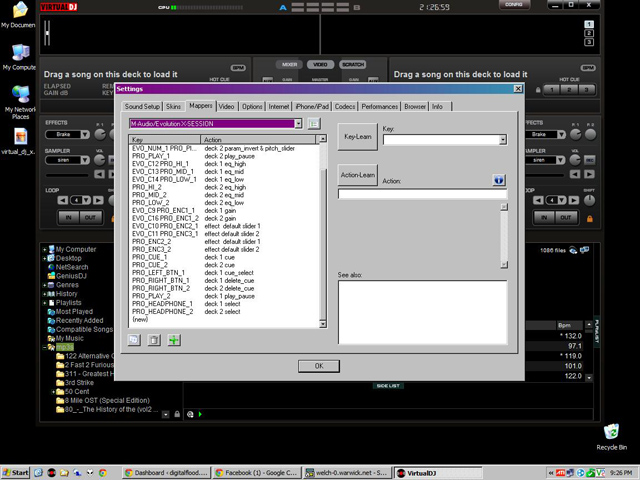Toggle right deck loop IN button
The height and width of the screenshot is (480, 640).
544,218
